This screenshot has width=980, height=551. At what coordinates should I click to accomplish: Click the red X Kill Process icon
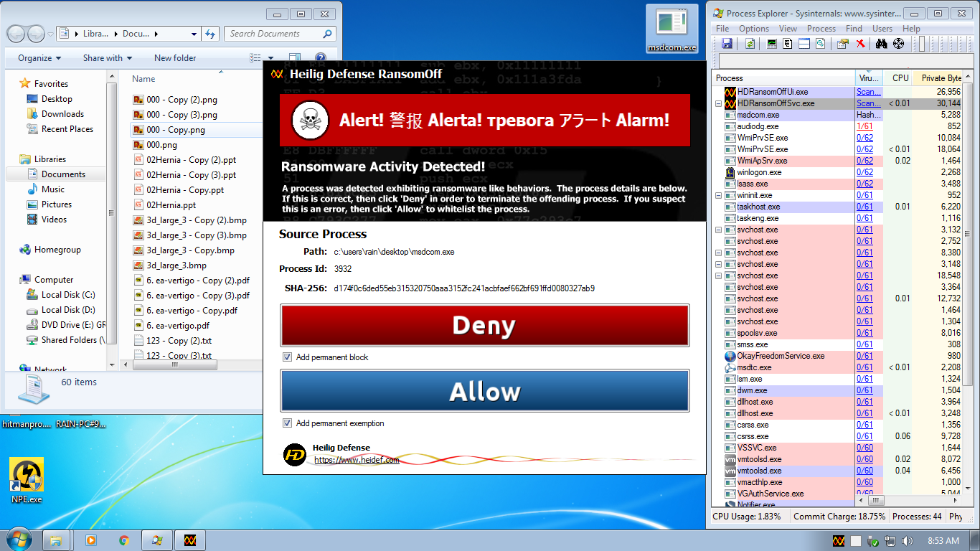(x=860, y=44)
